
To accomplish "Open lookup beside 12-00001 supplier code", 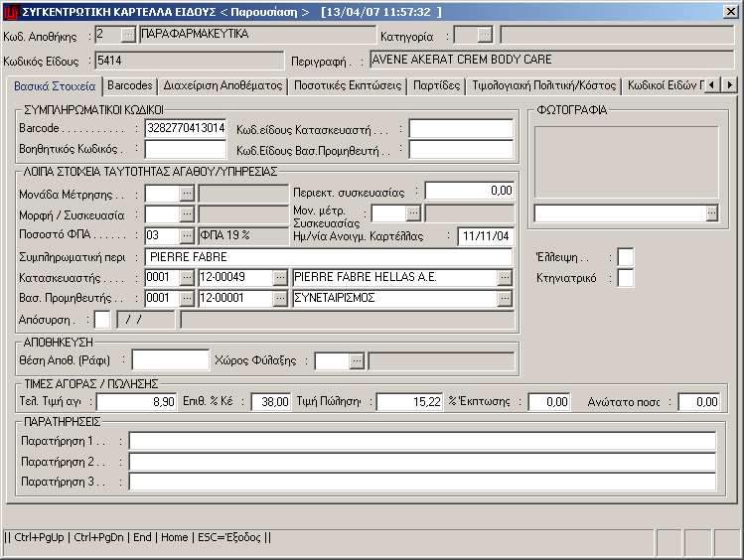I will (x=280, y=298).
